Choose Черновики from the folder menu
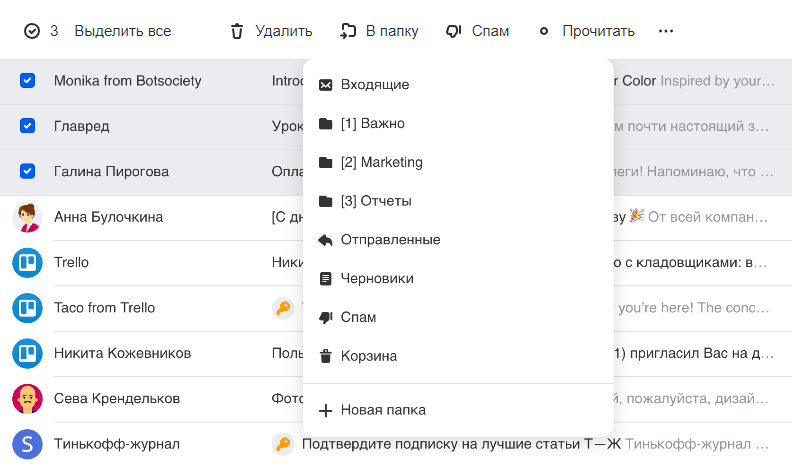792x471 pixels. pos(376,279)
